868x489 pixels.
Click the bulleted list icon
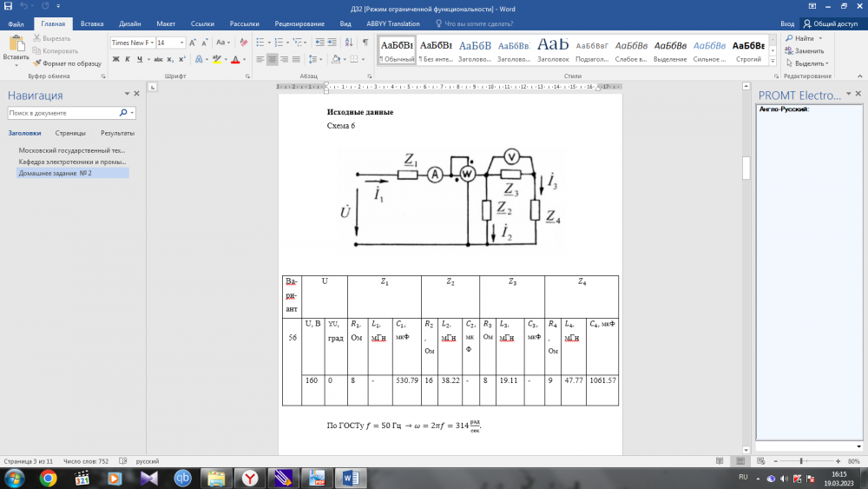coord(259,42)
